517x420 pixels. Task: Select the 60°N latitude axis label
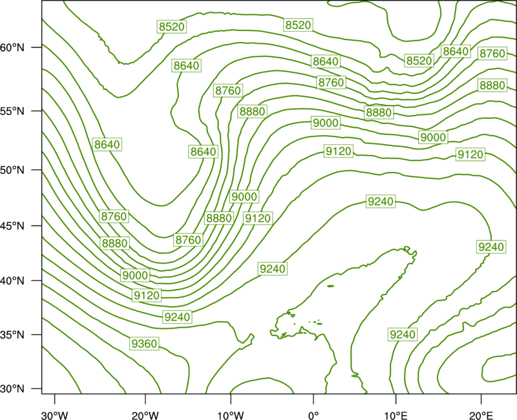tap(12, 47)
